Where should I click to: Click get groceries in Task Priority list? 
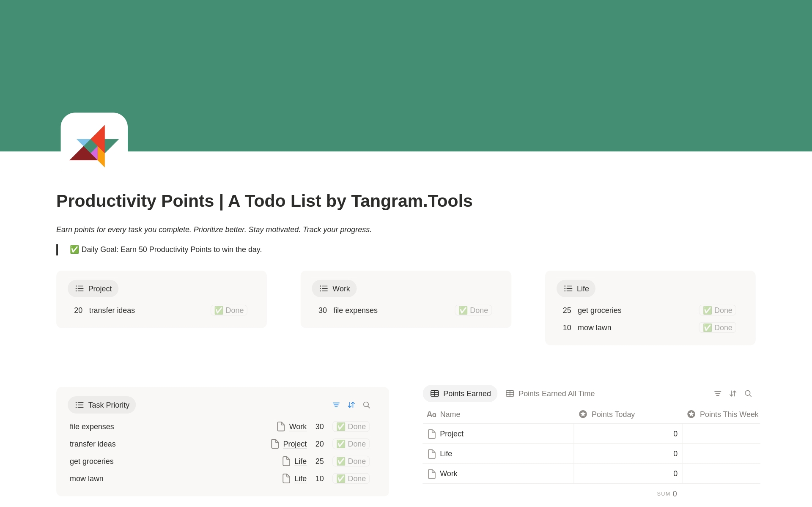(x=92, y=461)
